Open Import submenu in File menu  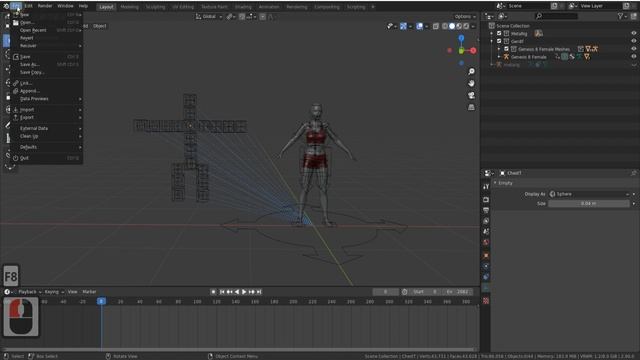pos(47,110)
